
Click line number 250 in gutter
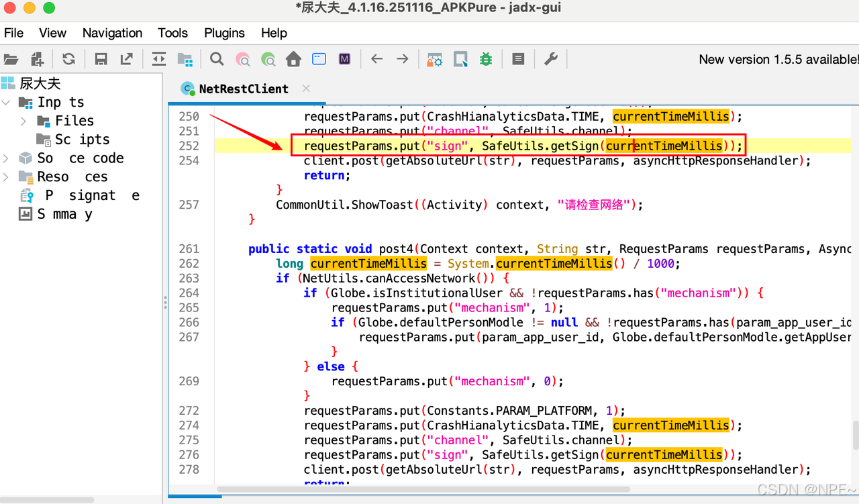189,116
